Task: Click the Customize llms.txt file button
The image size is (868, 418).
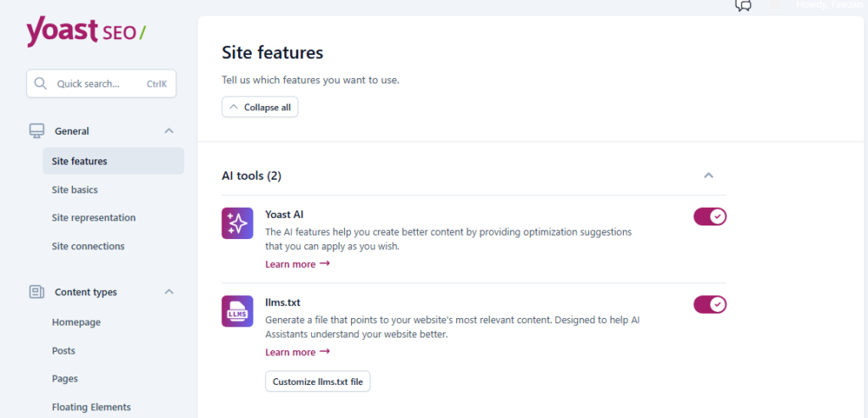Action: tap(318, 382)
